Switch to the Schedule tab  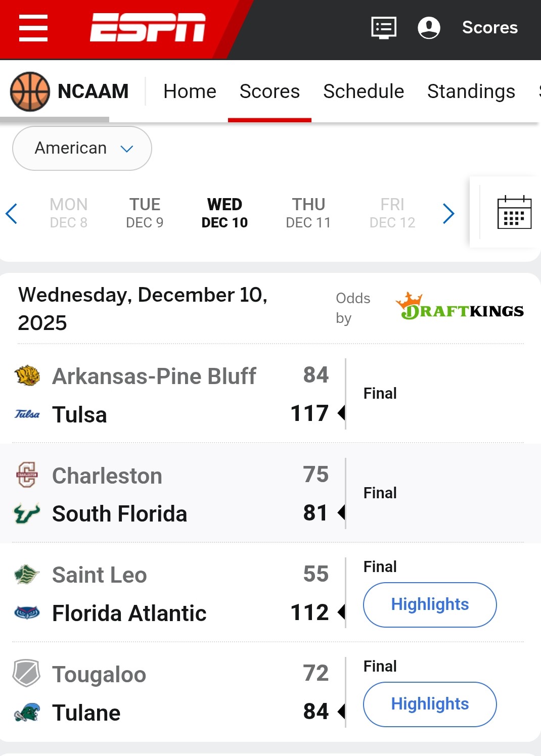tap(364, 91)
